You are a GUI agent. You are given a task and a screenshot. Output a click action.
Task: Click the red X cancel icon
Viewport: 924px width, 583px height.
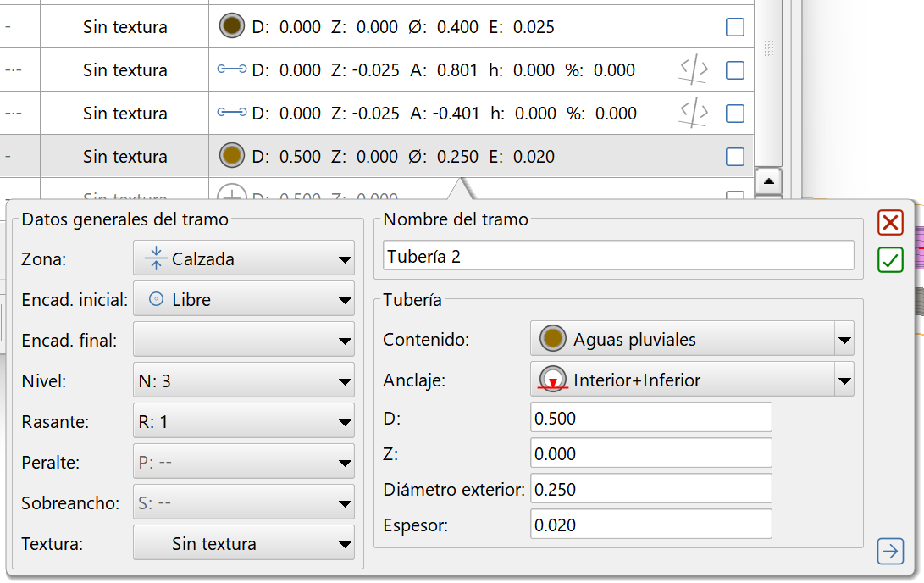click(890, 223)
